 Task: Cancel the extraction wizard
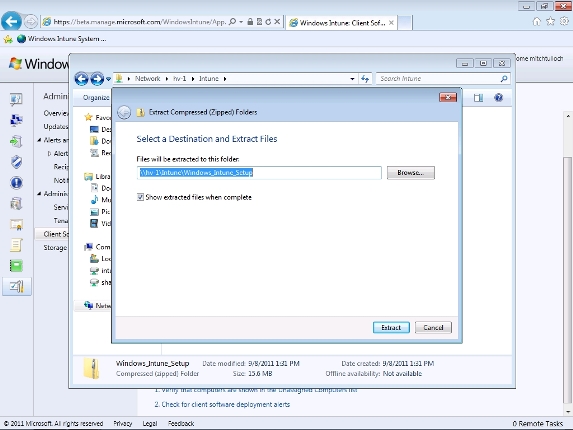(433, 327)
